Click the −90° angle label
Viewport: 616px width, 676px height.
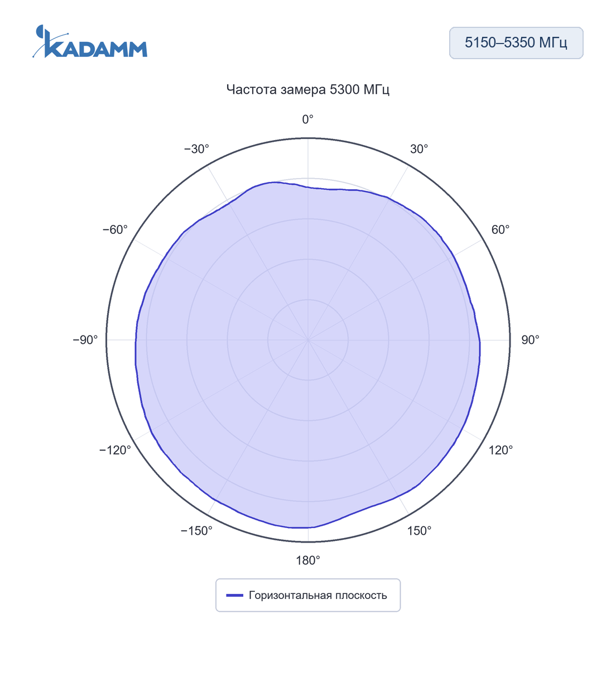85,340
